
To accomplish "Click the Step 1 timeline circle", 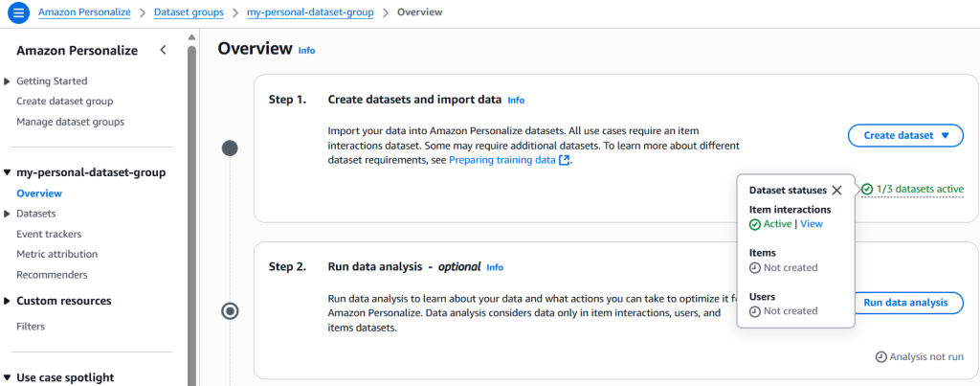I will (230, 148).
